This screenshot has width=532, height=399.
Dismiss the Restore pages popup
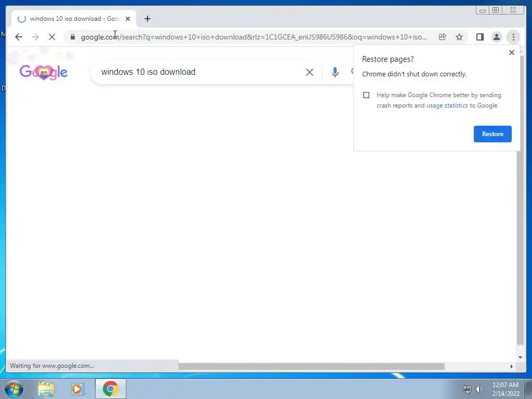[x=512, y=52]
